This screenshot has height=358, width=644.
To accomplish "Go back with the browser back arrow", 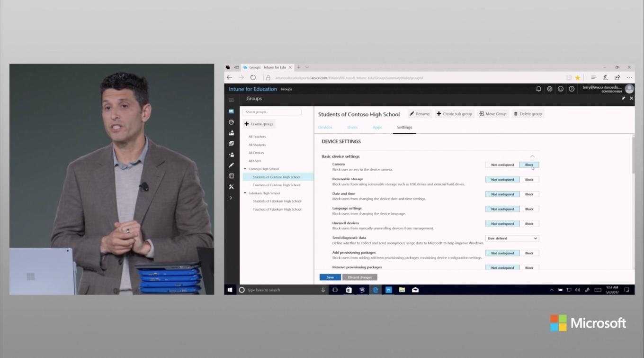I will click(230, 77).
